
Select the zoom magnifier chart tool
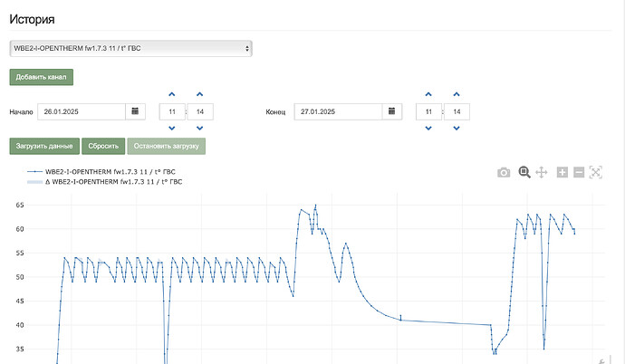[x=524, y=172]
